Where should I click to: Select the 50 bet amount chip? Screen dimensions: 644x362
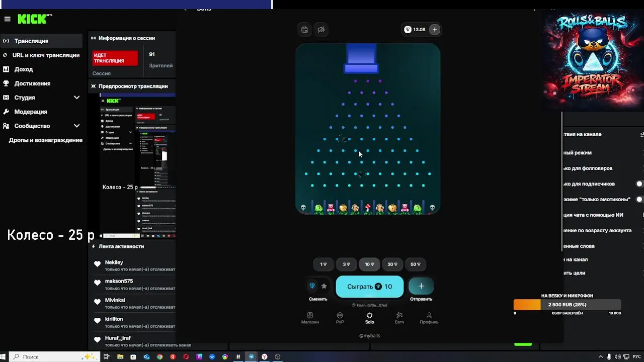click(x=416, y=264)
